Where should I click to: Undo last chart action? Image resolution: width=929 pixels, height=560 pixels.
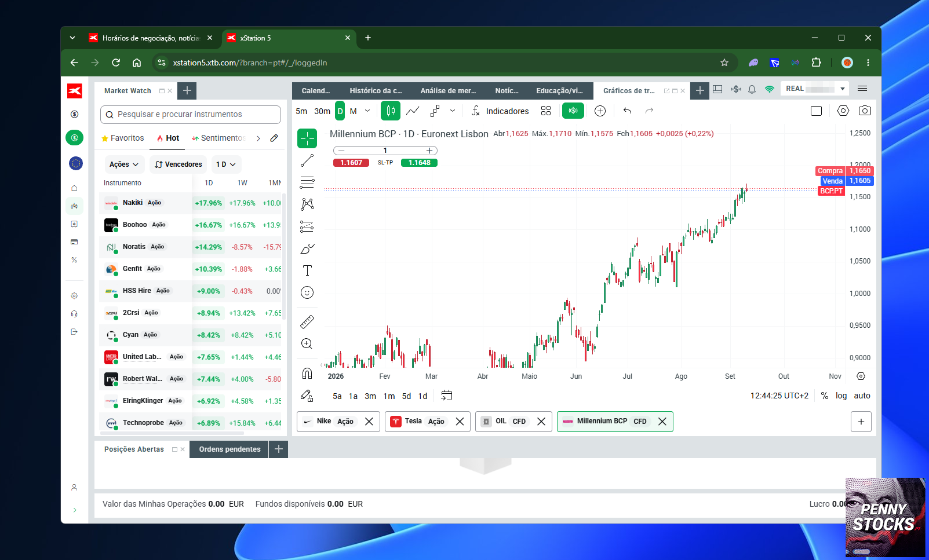(x=627, y=111)
